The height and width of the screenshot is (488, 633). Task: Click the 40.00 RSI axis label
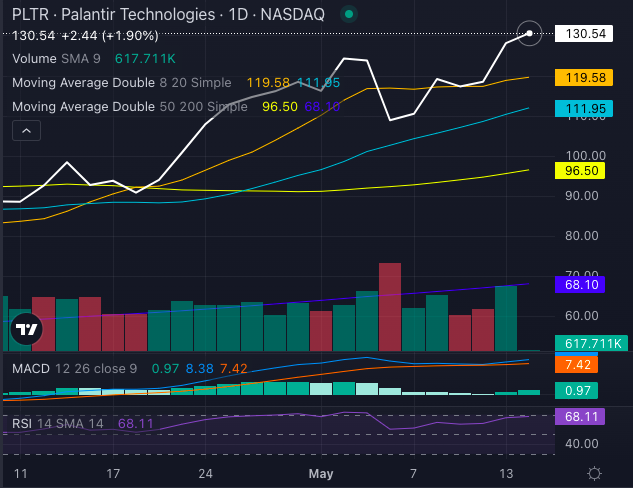coord(582,444)
